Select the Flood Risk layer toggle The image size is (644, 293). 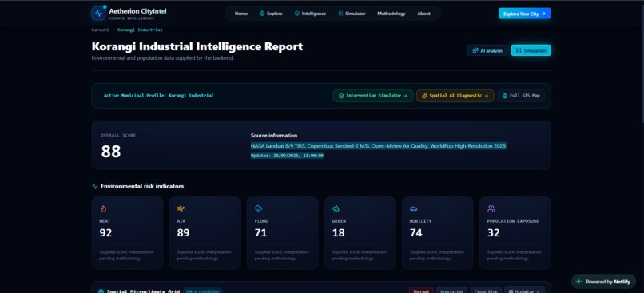(486, 291)
